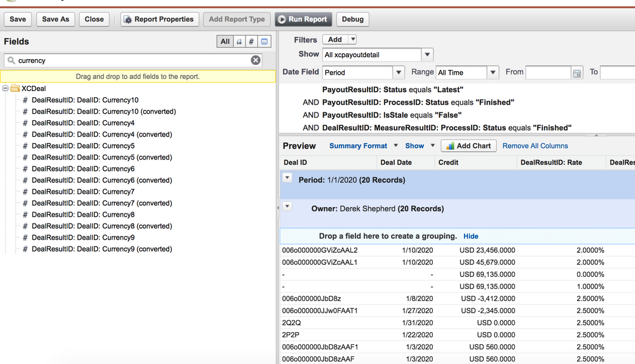Remove all columns from preview
635x364 pixels.
[x=535, y=145]
